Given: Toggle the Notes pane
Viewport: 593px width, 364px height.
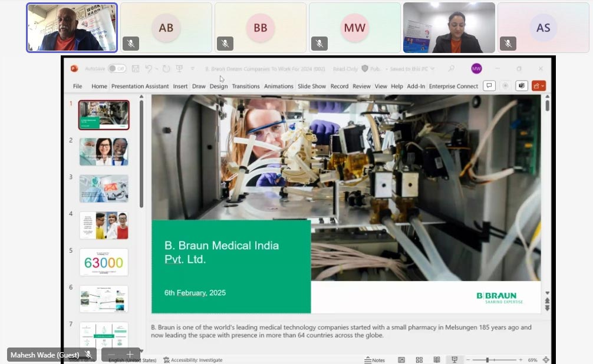Looking at the screenshot, I should click(x=375, y=360).
